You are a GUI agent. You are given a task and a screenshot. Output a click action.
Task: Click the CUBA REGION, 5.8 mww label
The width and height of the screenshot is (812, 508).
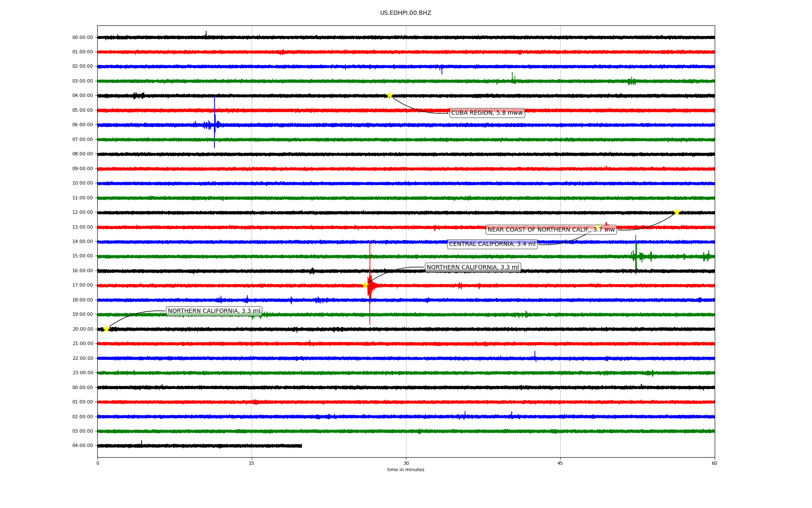tap(487, 113)
